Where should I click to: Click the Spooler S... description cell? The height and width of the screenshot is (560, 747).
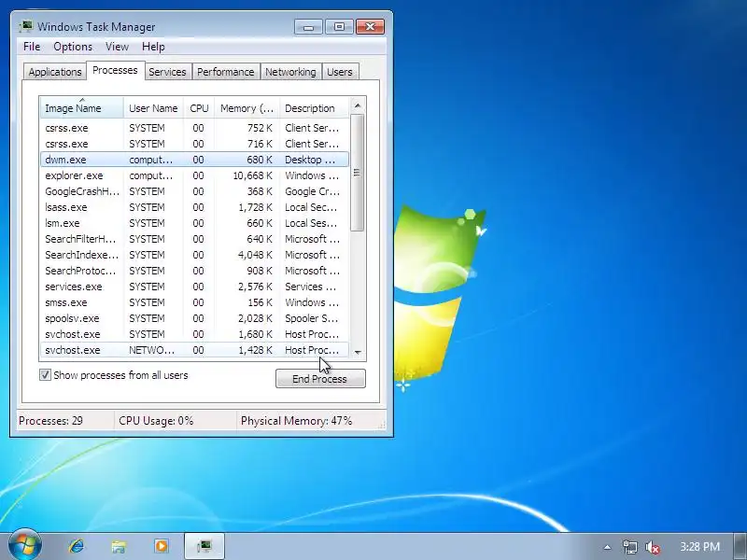coord(312,318)
